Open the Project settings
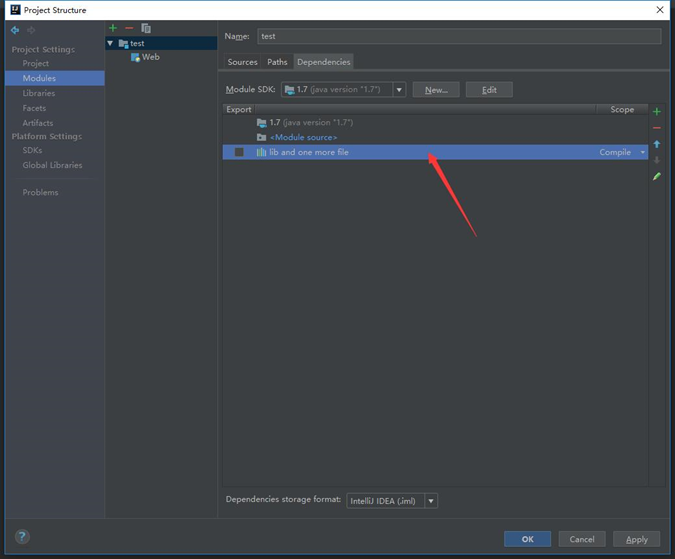 click(36, 63)
